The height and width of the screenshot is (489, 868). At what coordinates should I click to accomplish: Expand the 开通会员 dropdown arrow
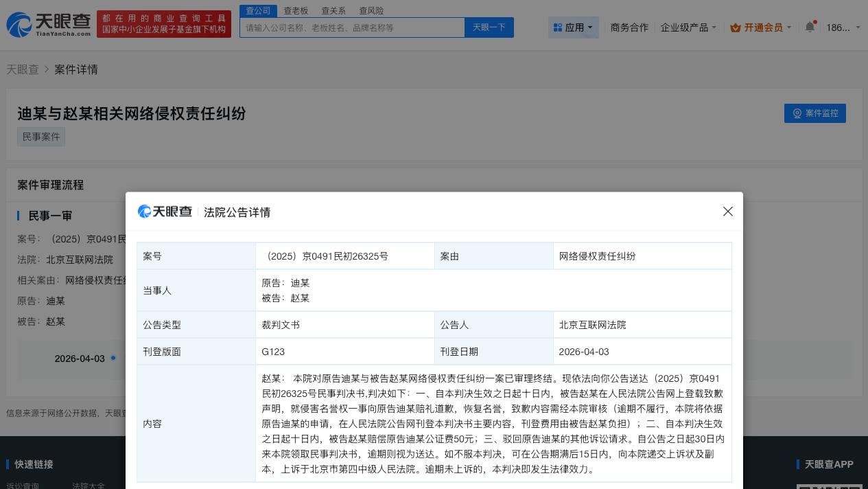[788, 27]
